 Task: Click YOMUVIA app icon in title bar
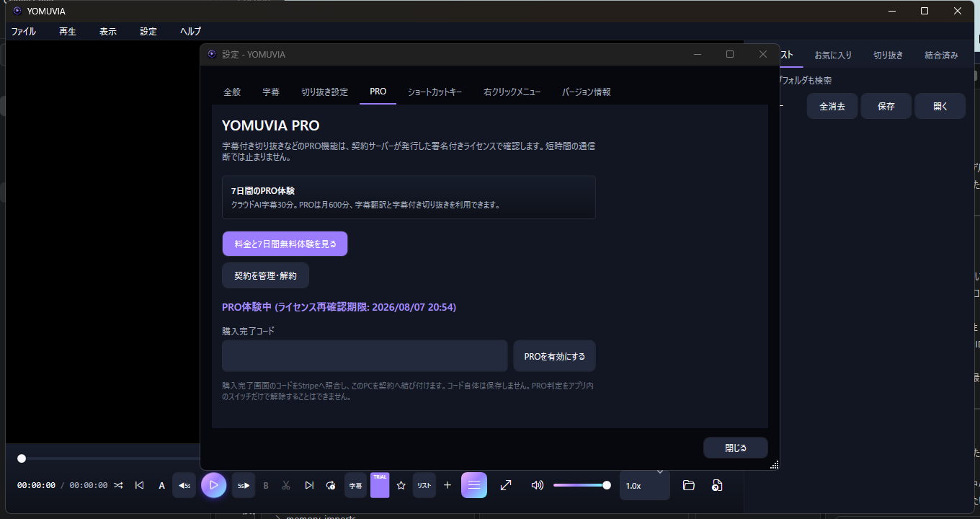[x=17, y=11]
